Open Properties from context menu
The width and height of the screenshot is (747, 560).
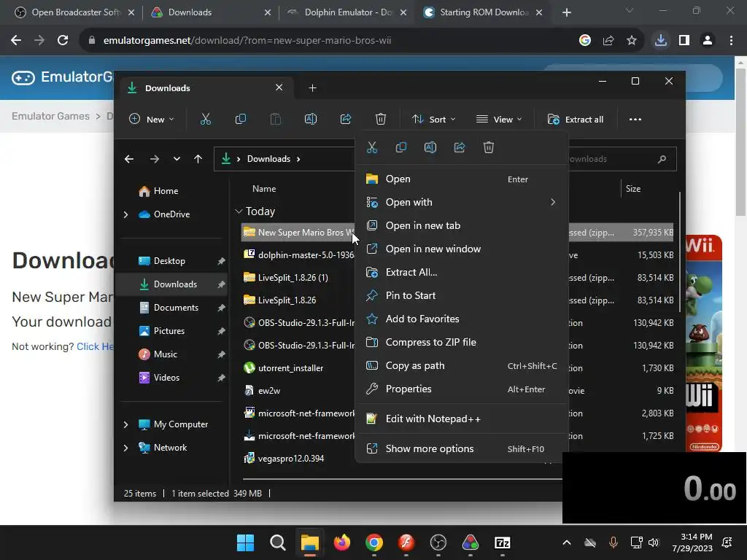click(x=461, y=389)
